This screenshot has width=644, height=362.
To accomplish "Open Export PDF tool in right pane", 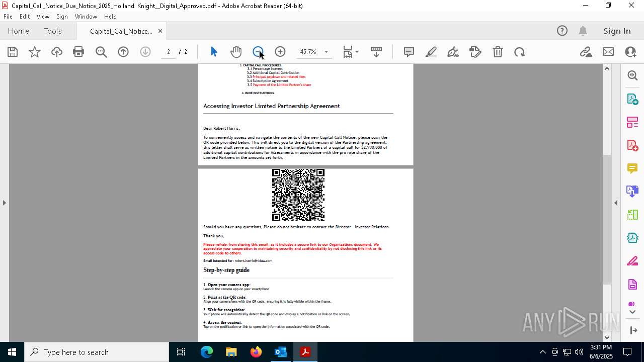I will point(632,99).
